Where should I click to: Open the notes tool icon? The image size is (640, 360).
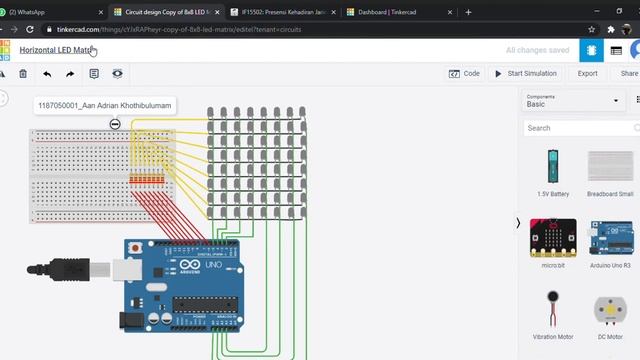click(x=94, y=74)
